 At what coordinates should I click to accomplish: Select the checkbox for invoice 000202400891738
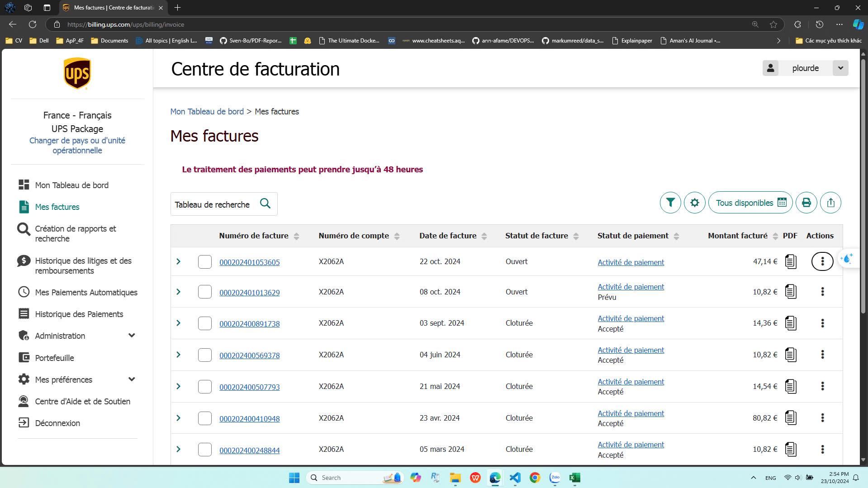[x=204, y=323]
